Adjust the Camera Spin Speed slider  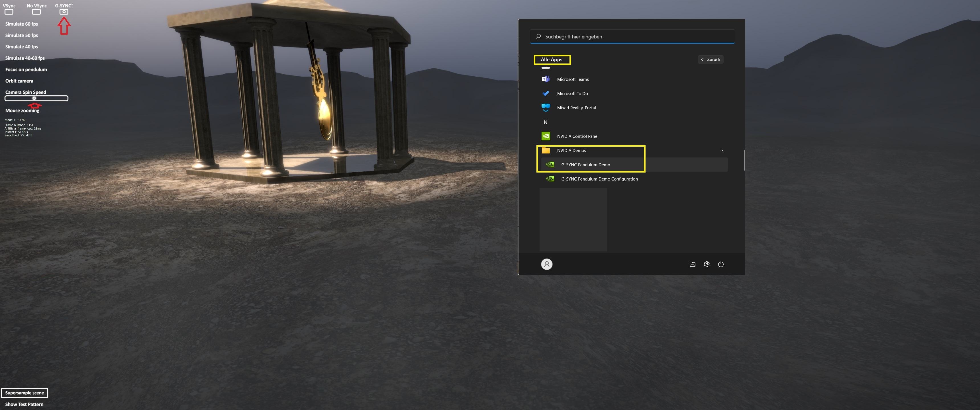tap(34, 99)
